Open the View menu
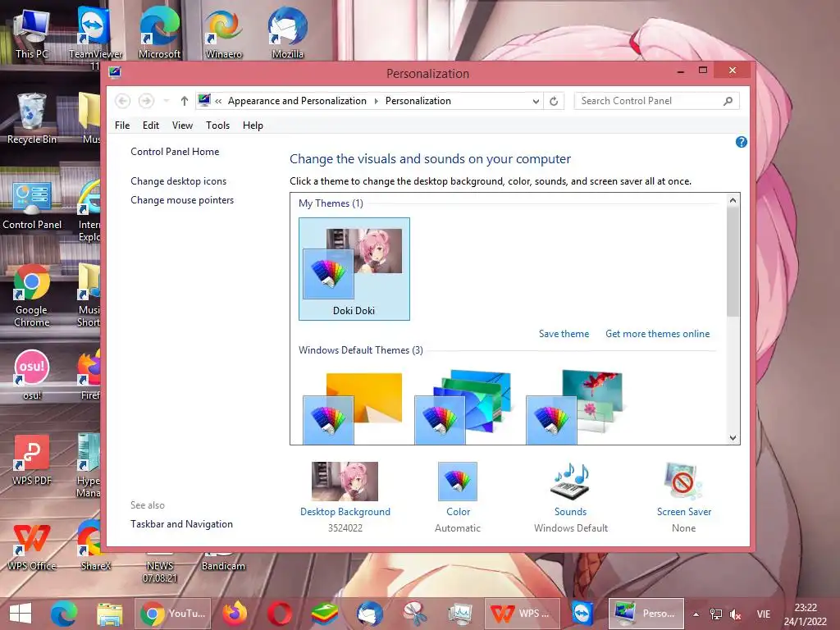Screen dimensions: 840x630 [x=182, y=126]
